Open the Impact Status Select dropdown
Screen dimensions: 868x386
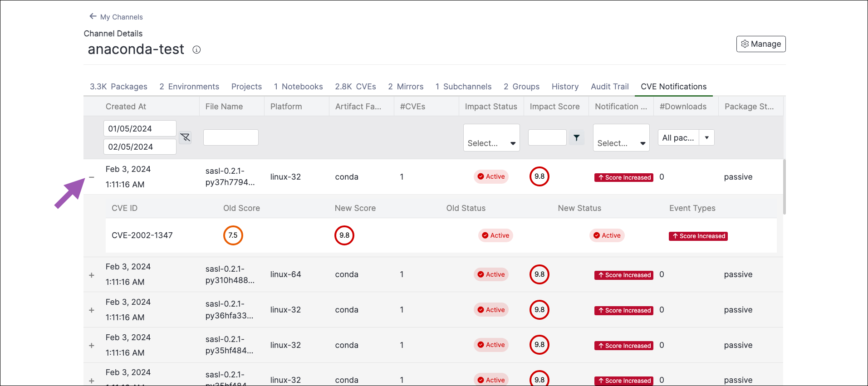[x=491, y=137]
